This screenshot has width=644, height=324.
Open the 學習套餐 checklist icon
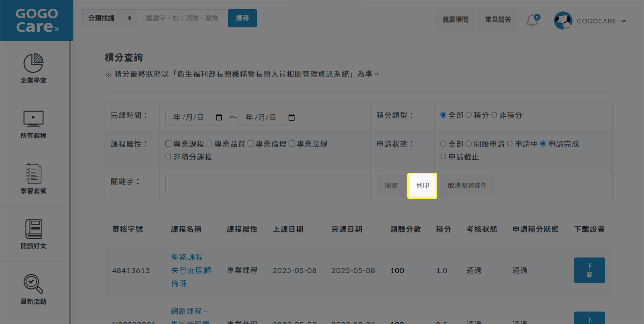point(33,173)
